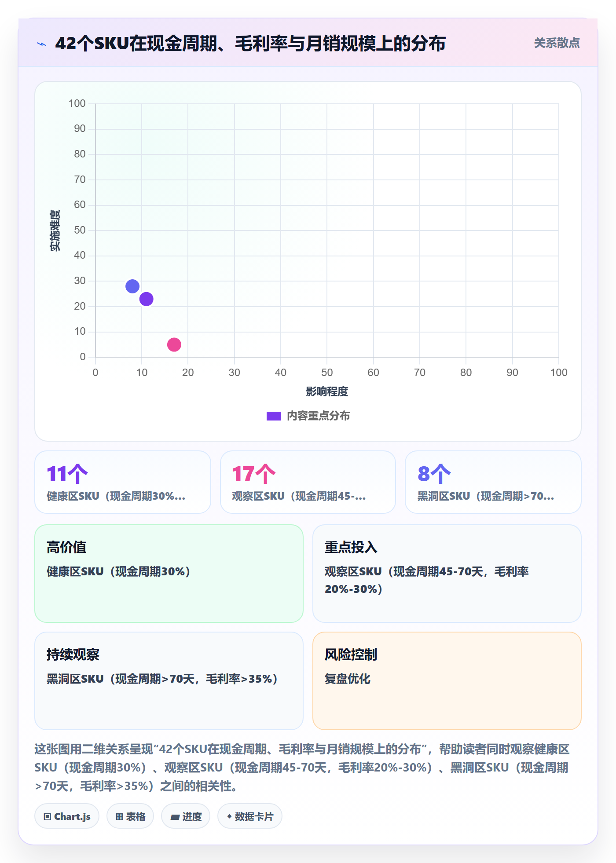This screenshot has height=863, width=616.
Task: Open the 17个 观察区SKU stat card
Action: click(x=308, y=482)
